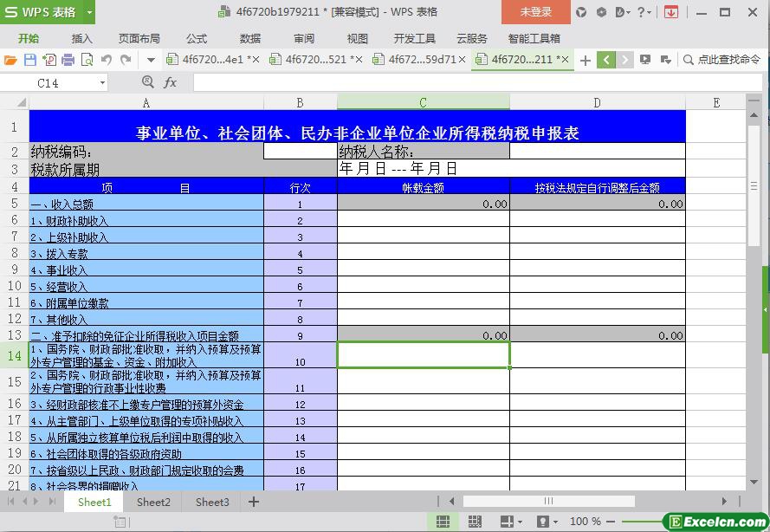The height and width of the screenshot is (532, 770).
Task: Open new document tab with plus button
Action: (586, 60)
